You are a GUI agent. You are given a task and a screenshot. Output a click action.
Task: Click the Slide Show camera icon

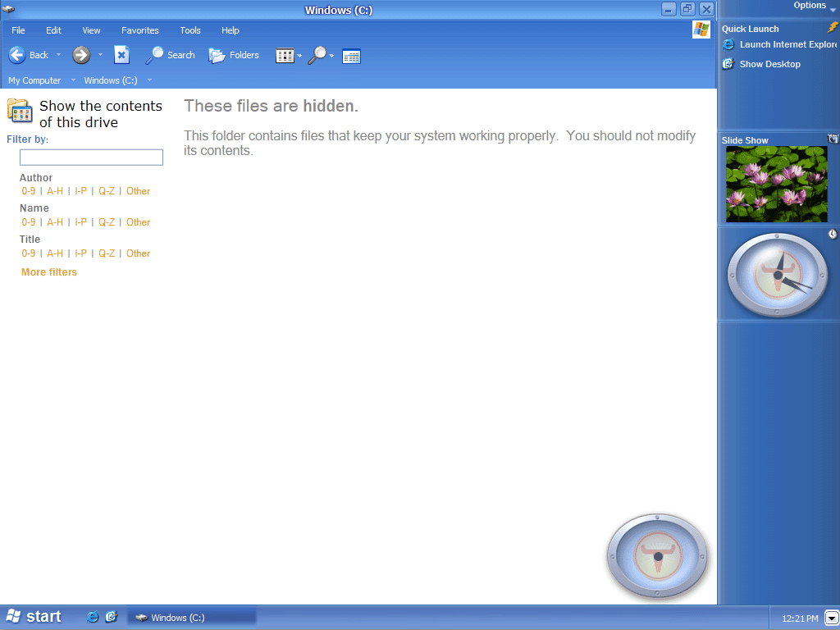833,139
